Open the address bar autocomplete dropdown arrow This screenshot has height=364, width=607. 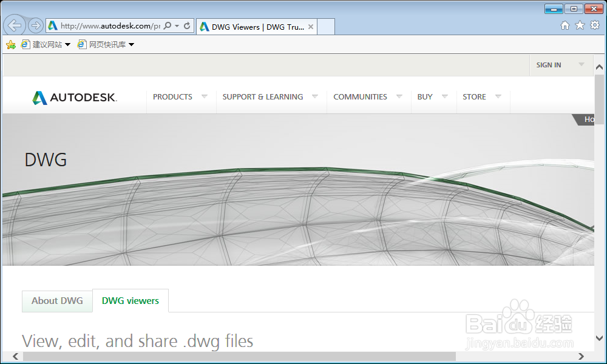(177, 25)
